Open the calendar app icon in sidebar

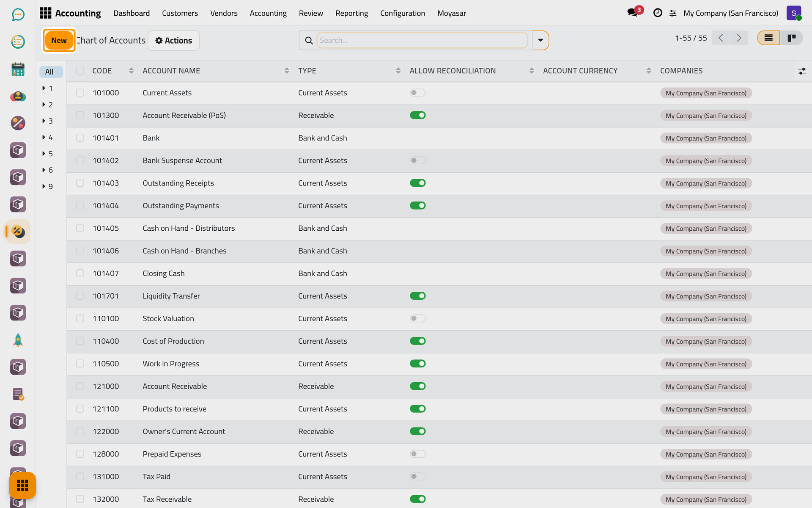[18, 69]
